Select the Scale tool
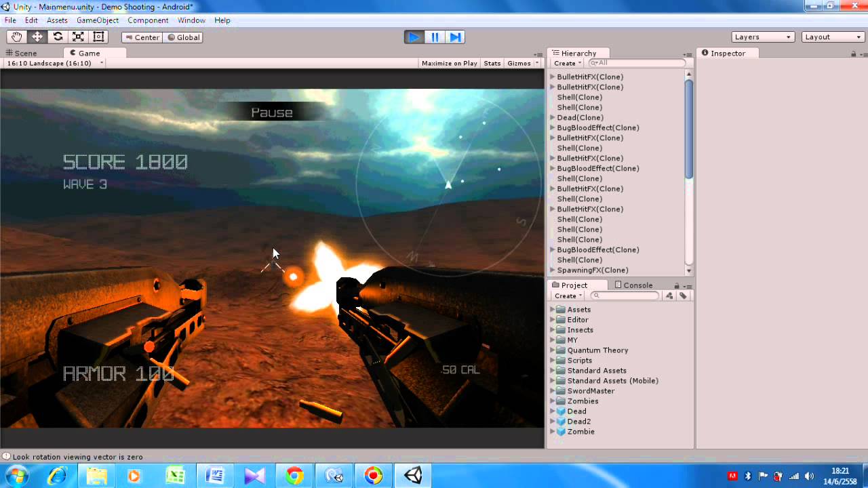Image resolution: width=868 pixels, height=488 pixels. pyautogui.click(x=78, y=37)
